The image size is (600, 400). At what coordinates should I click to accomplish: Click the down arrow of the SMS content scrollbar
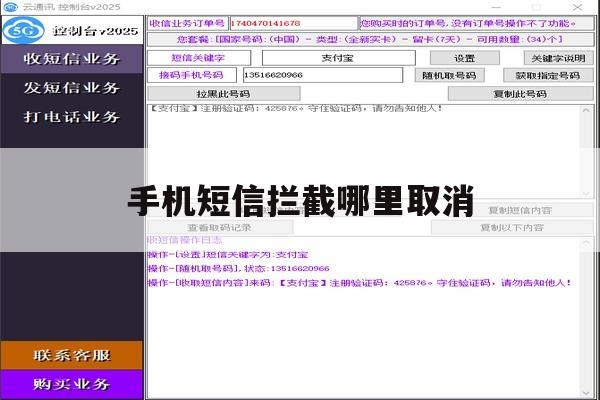tap(586, 193)
